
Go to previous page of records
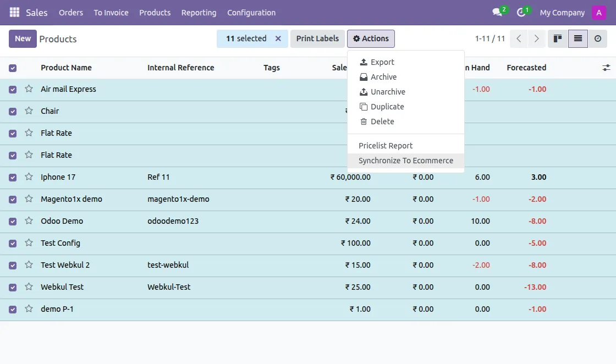(519, 38)
